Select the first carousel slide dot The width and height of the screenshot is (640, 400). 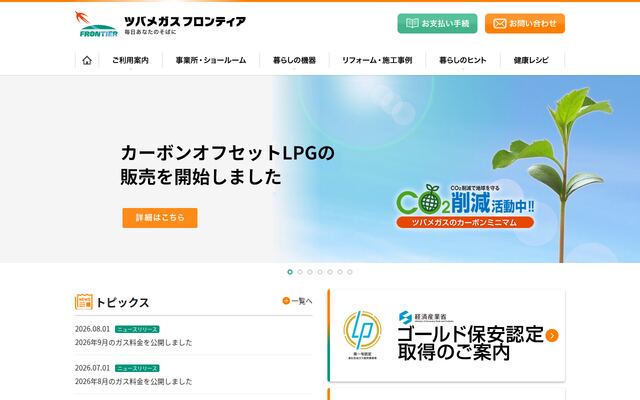click(x=290, y=272)
